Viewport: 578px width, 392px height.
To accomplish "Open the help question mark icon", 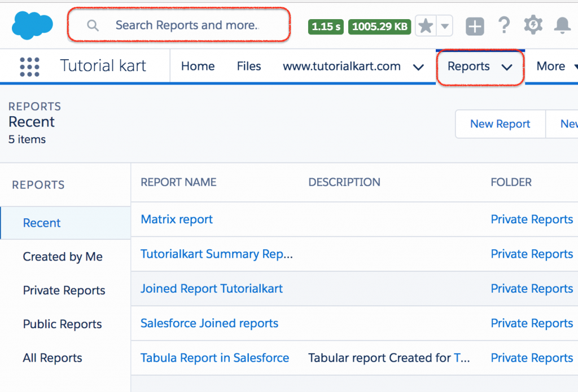I will (x=504, y=25).
